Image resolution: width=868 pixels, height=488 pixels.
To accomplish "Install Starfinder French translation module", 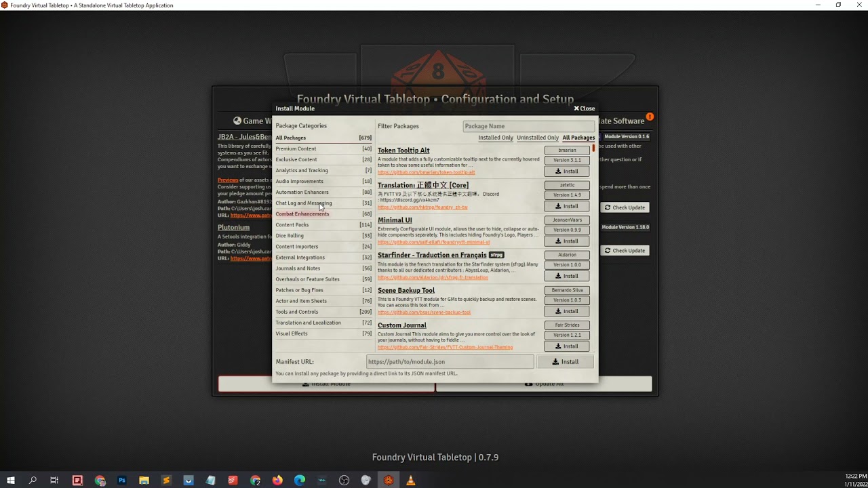I will (567, 276).
